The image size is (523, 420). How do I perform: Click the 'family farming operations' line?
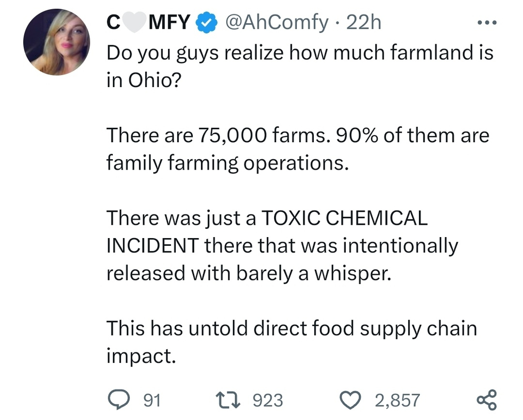click(228, 163)
